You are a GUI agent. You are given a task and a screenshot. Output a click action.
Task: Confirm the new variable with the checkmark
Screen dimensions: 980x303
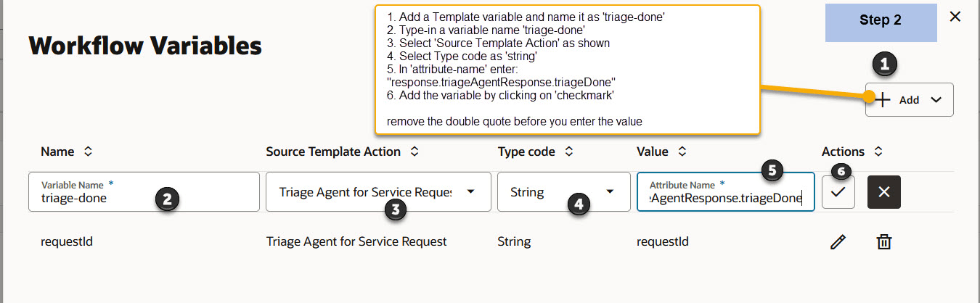point(838,191)
